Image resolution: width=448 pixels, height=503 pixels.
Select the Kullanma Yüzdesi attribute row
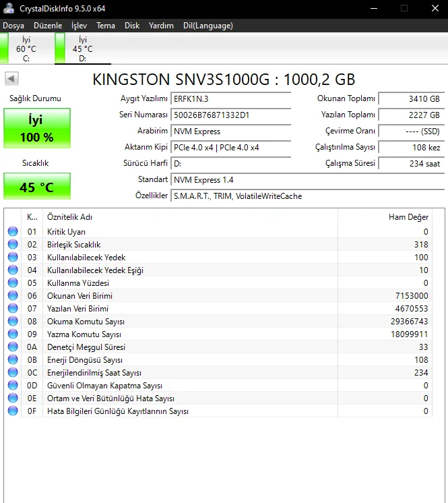(218, 283)
